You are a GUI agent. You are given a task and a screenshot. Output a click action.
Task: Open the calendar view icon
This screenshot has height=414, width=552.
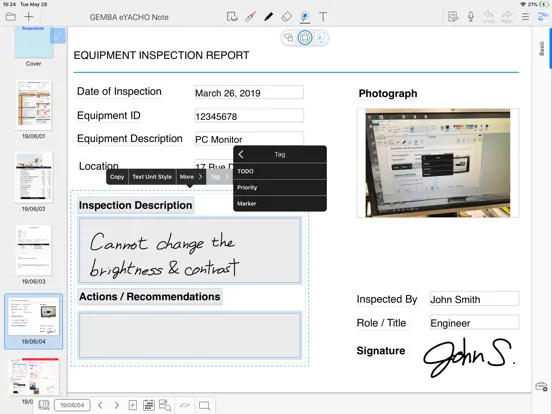click(149, 405)
